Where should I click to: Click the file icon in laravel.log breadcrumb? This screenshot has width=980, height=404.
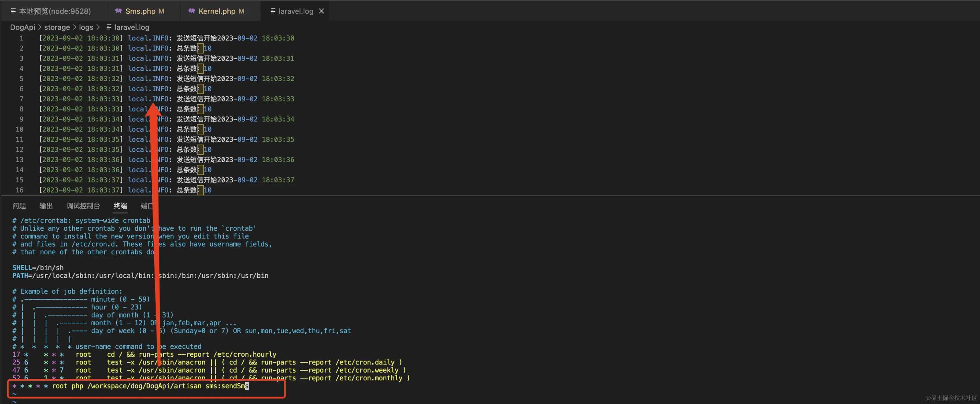pyautogui.click(x=109, y=27)
